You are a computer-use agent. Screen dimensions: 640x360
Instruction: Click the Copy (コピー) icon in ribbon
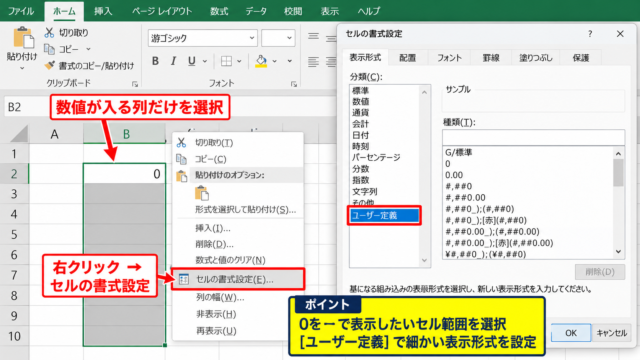point(49,49)
